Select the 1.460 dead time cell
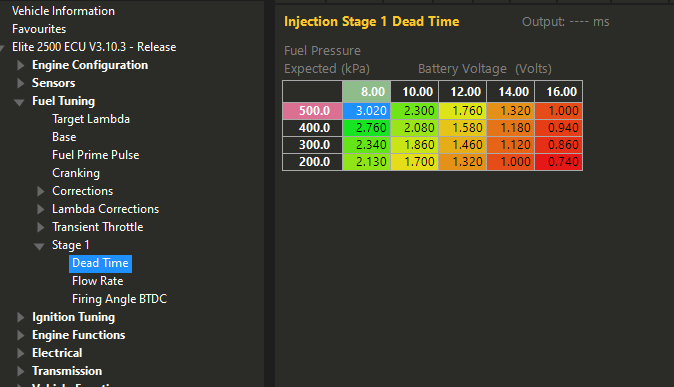 pyautogui.click(x=463, y=145)
